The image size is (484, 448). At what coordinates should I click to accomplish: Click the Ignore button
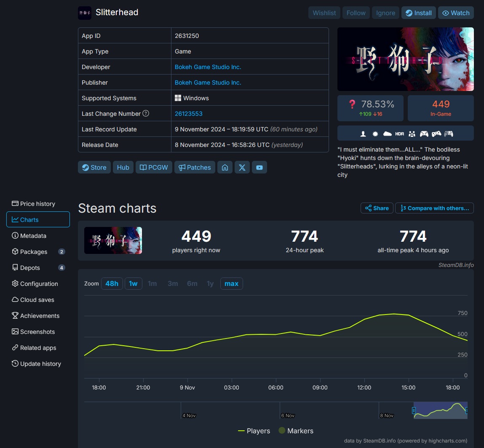pyautogui.click(x=385, y=13)
